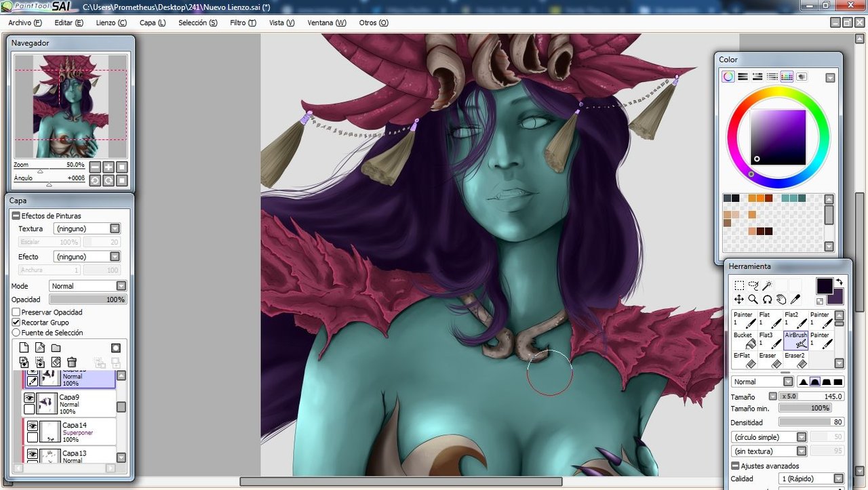The height and width of the screenshot is (490, 868).
Task: Open the Lienzo menu
Action: (111, 22)
